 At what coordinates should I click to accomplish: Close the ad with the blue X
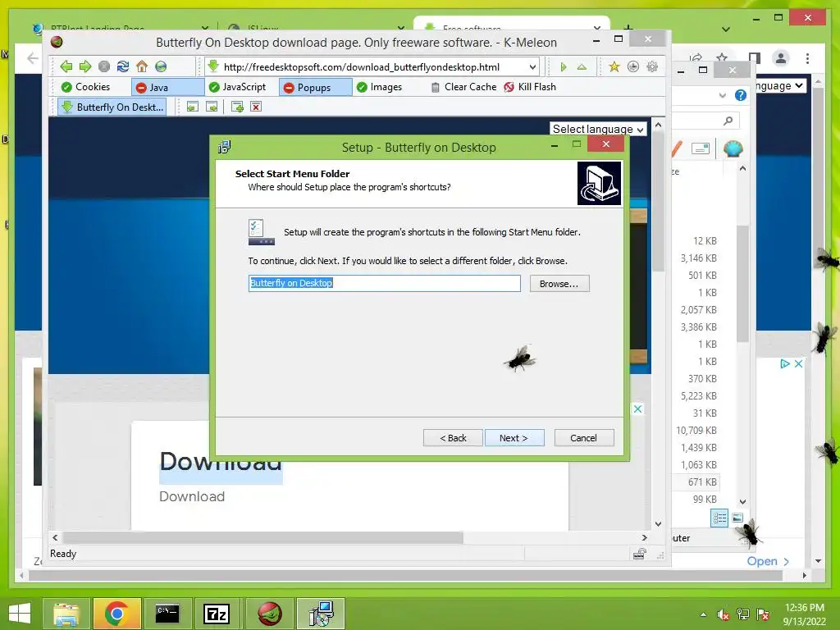tap(798, 363)
